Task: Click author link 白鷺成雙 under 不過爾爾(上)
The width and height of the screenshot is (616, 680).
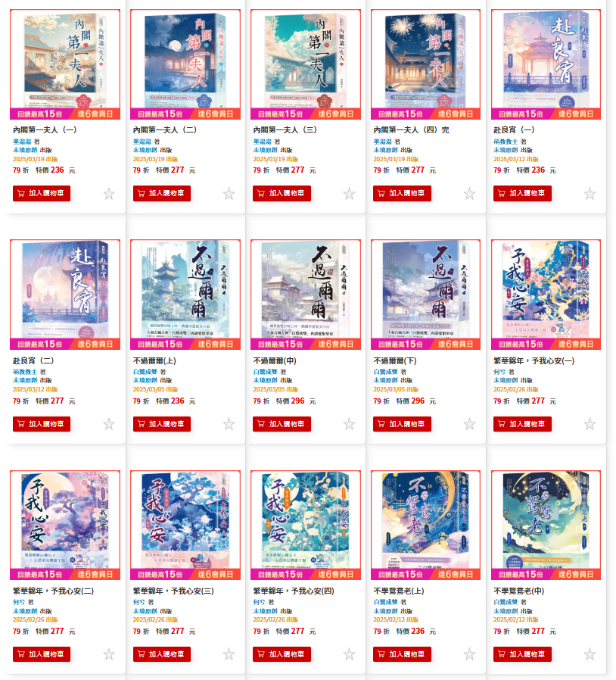Action: [x=145, y=372]
